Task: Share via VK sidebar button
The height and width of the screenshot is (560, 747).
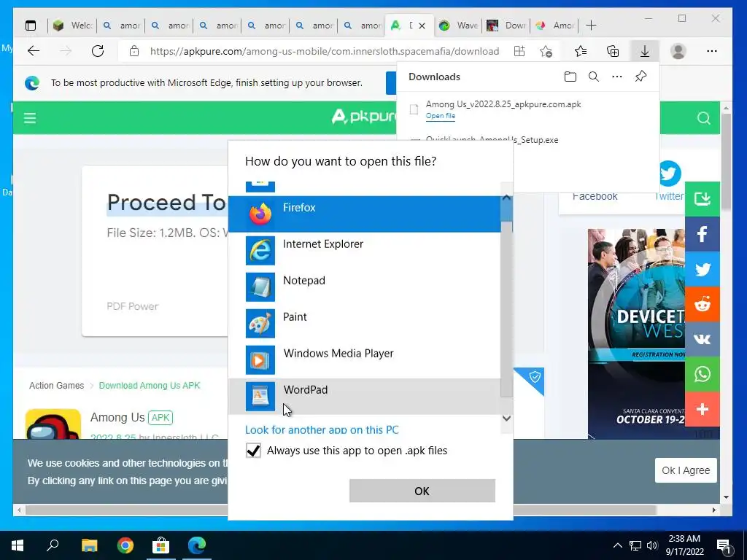Action: click(x=703, y=340)
